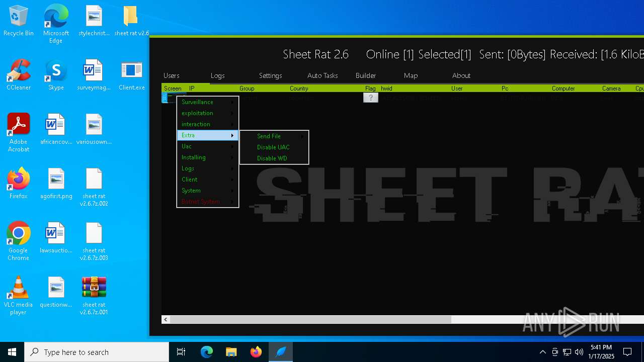The image size is (644, 362).
Task: Select the surveymag Word document
Action: pos(94,75)
